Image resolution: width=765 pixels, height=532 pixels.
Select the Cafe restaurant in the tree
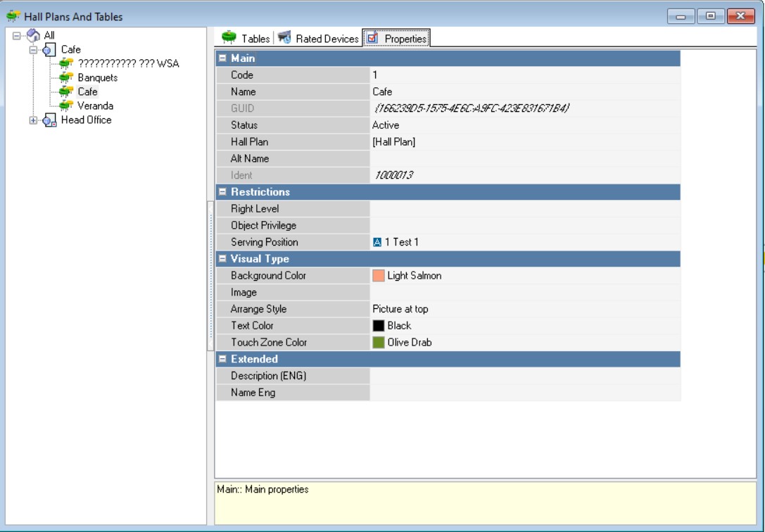pyautogui.click(x=71, y=49)
